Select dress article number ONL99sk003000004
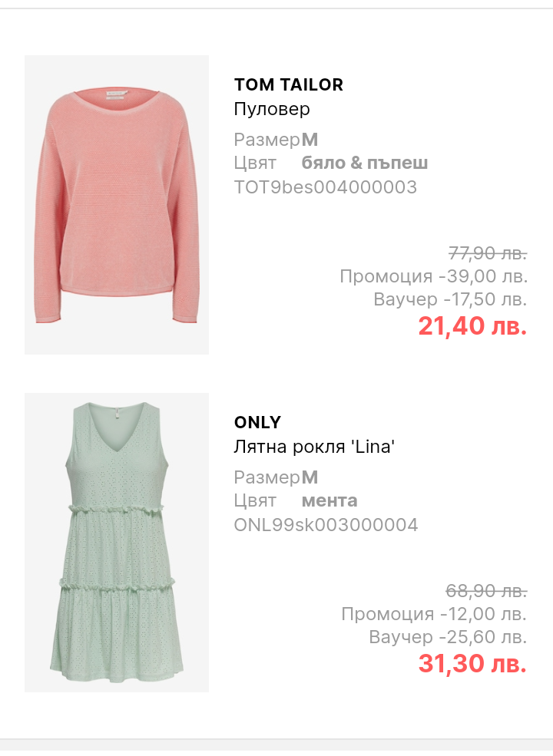The width and height of the screenshot is (553, 756). pos(326,524)
